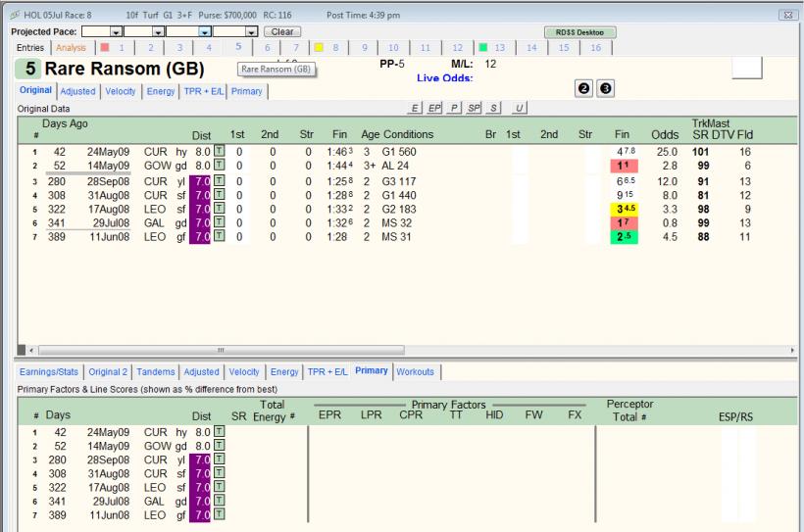804x532 pixels.
Task: Click the EP running style filter button
Action: click(x=434, y=108)
